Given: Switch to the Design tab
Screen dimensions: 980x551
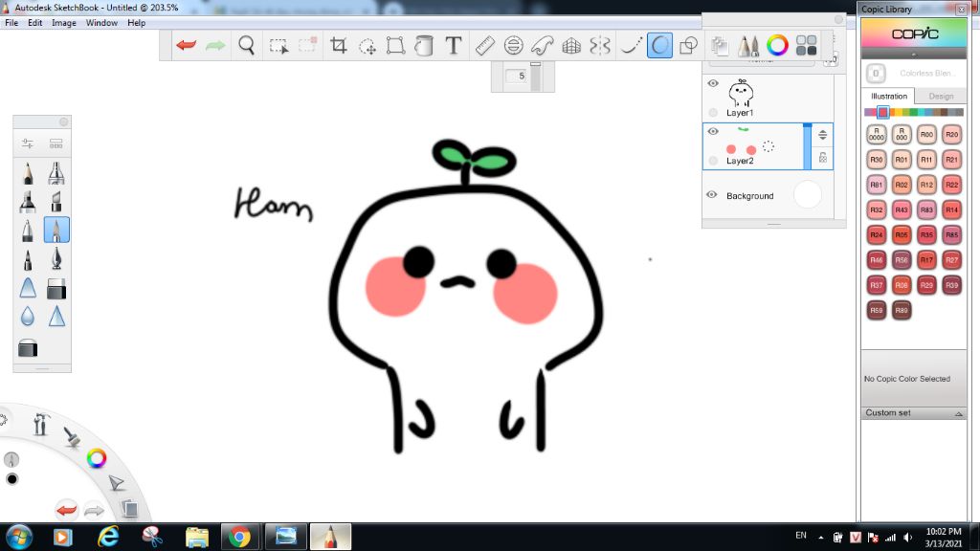Looking at the screenshot, I should coord(941,97).
